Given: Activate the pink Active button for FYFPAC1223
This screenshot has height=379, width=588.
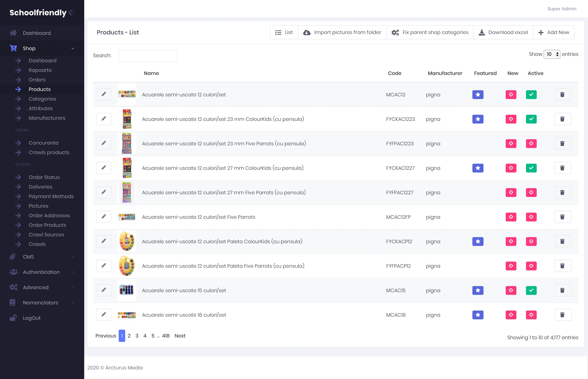Looking at the screenshot, I should point(531,143).
